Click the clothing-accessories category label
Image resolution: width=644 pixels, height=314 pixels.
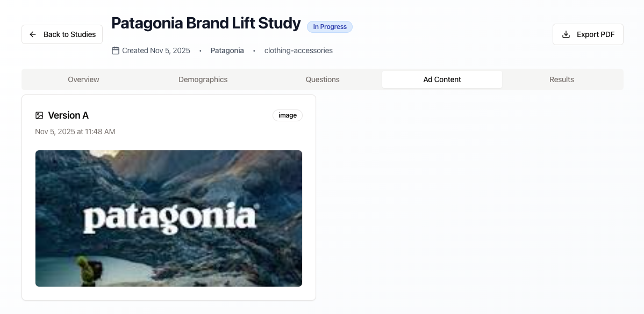(x=298, y=50)
